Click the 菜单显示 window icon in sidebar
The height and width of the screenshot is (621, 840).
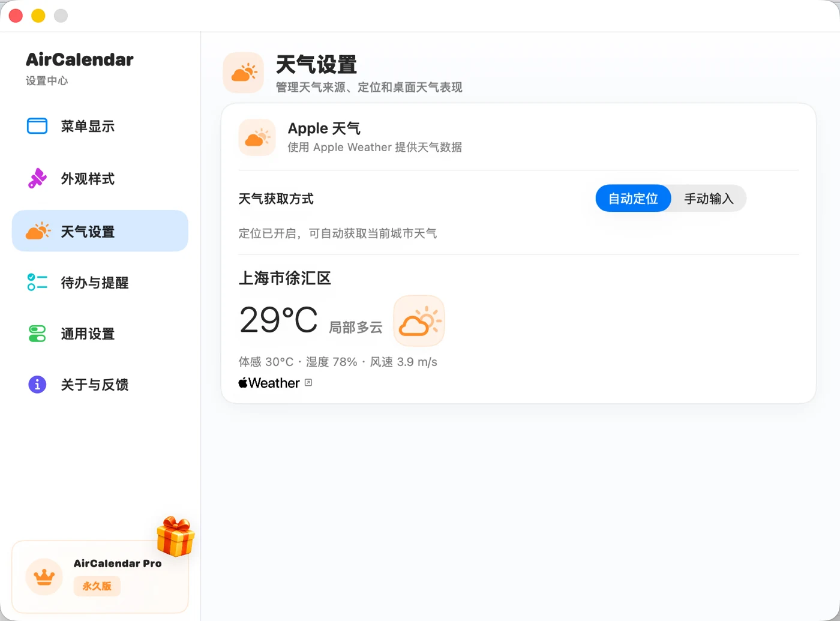tap(37, 126)
